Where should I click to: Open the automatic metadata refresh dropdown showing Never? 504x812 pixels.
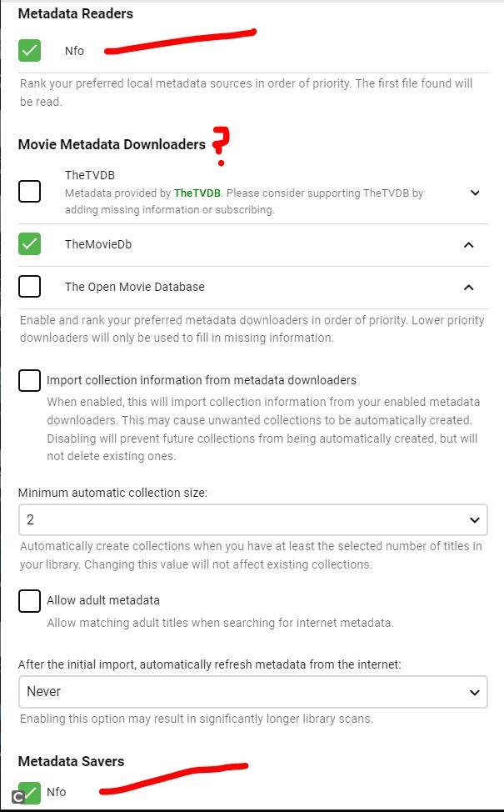click(x=252, y=691)
